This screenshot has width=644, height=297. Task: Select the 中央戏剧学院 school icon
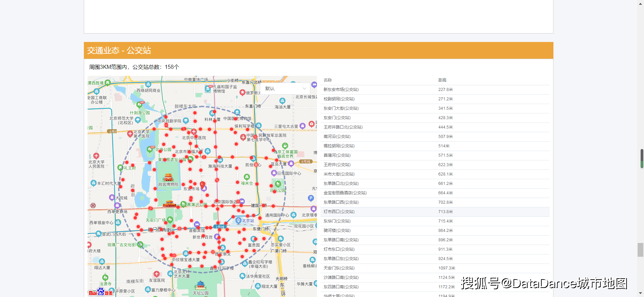coord(186,120)
